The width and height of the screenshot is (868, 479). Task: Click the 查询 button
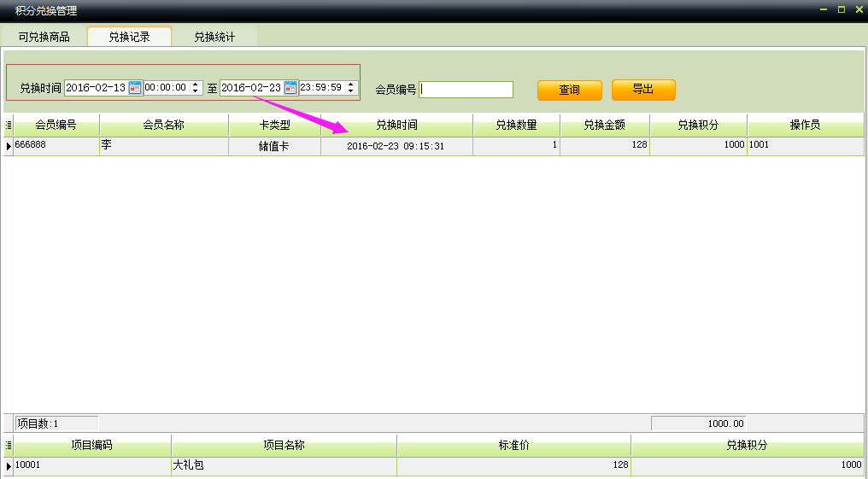(570, 91)
